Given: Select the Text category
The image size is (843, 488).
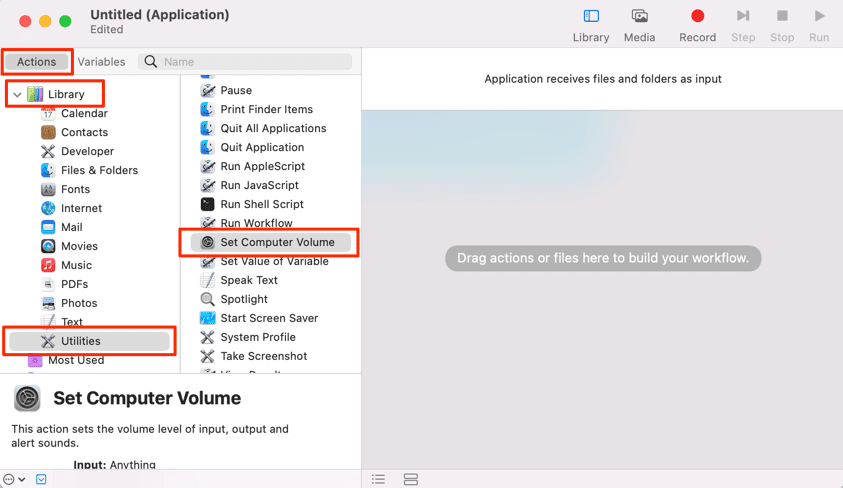Looking at the screenshot, I should click(61, 322).
